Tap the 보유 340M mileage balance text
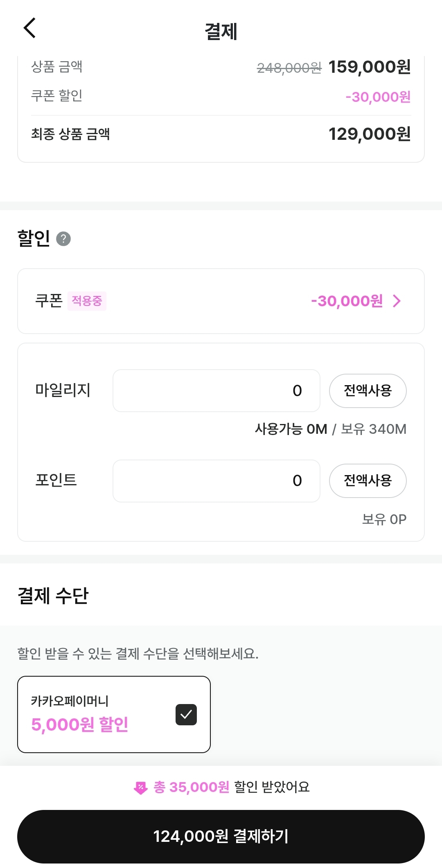The width and height of the screenshot is (442, 868). pyautogui.click(x=373, y=429)
